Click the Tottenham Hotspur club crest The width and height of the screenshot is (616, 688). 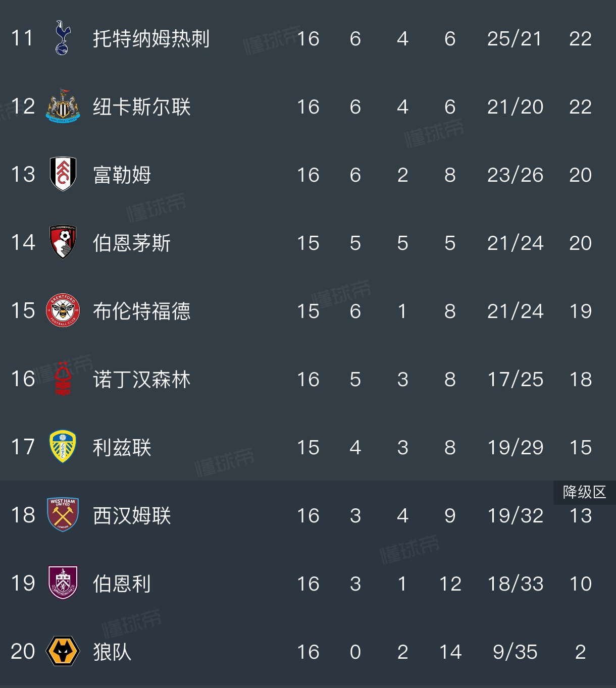(x=63, y=38)
